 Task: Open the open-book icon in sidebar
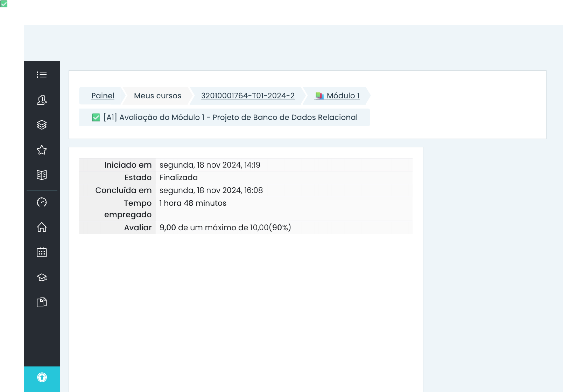[x=42, y=175]
